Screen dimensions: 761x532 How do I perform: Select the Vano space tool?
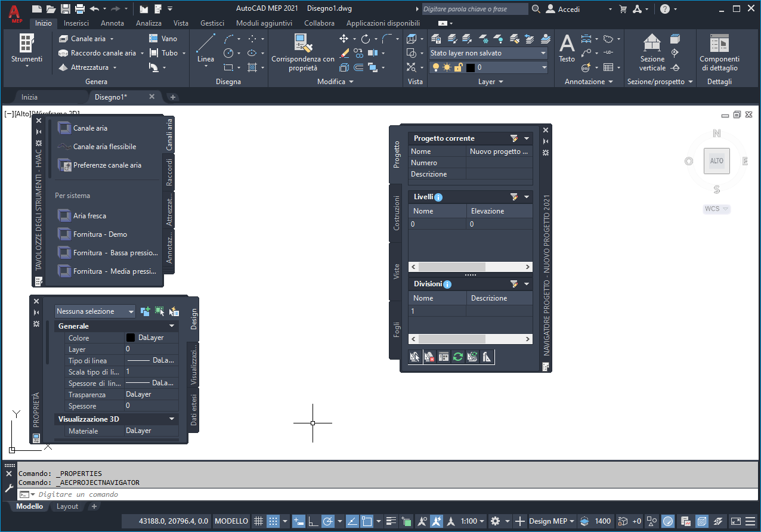click(163, 39)
